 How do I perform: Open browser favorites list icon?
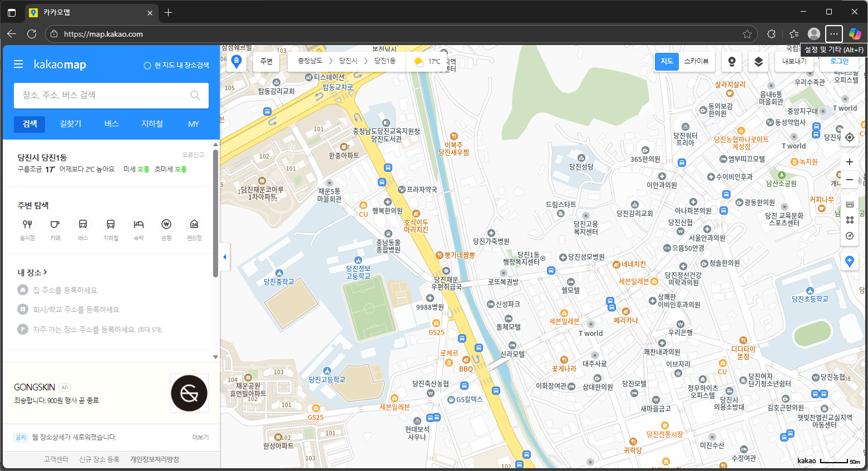(x=794, y=34)
